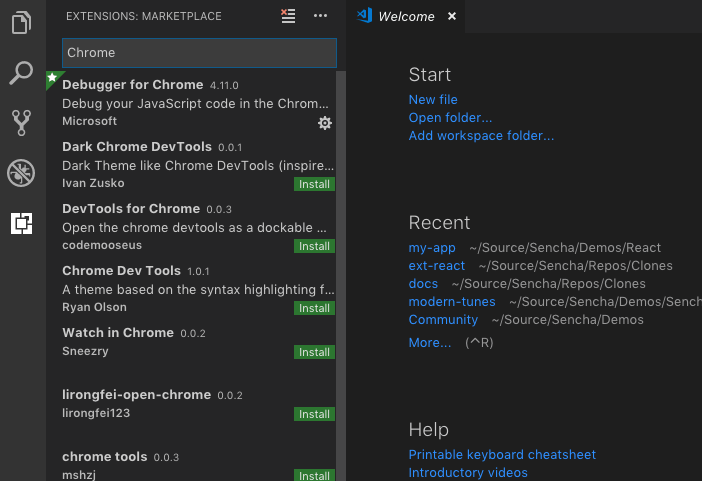Install Watch in Chrome extension
The height and width of the screenshot is (481, 702).
click(314, 352)
